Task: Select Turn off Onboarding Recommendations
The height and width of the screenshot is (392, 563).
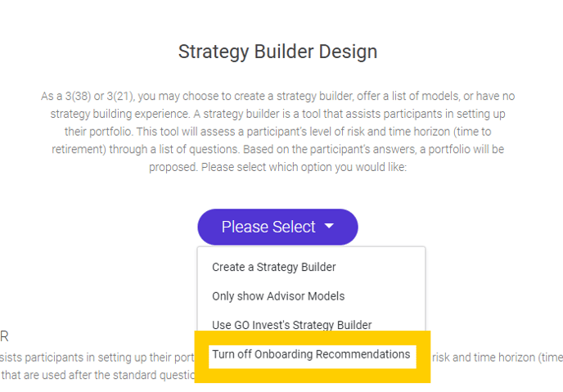Action: (311, 354)
